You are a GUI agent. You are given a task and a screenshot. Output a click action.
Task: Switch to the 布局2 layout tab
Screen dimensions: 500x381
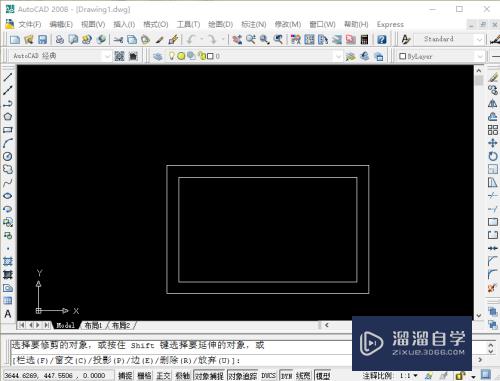pyautogui.click(x=121, y=325)
